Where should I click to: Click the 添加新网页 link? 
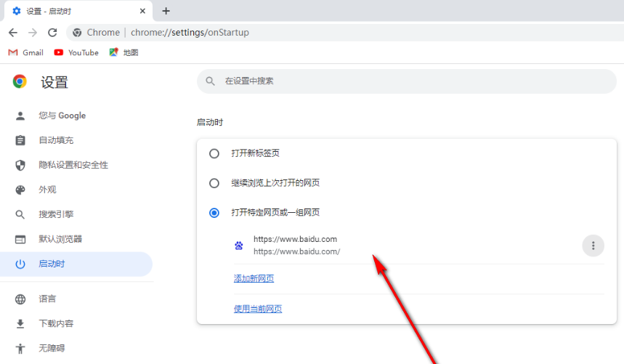click(x=254, y=278)
